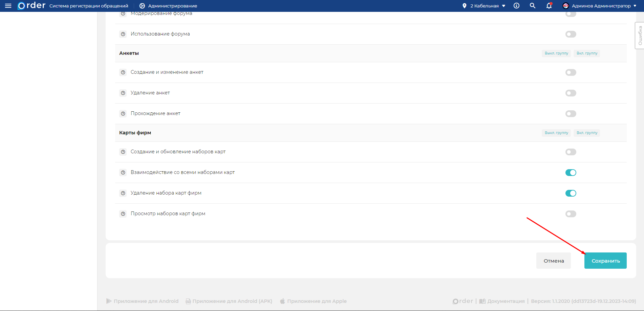
Task: Click Выкл. группу for Карты фирм
Action: (x=556, y=133)
